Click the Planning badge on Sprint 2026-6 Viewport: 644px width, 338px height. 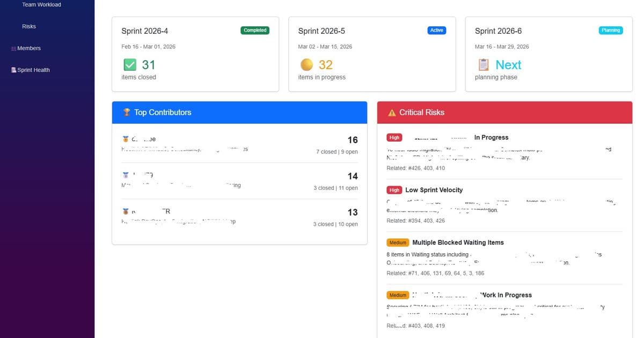pos(611,31)
